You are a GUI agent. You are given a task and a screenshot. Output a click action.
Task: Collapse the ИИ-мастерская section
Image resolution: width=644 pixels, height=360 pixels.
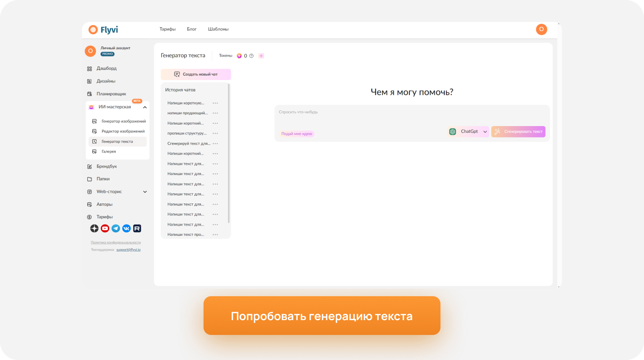pos(145,107)
